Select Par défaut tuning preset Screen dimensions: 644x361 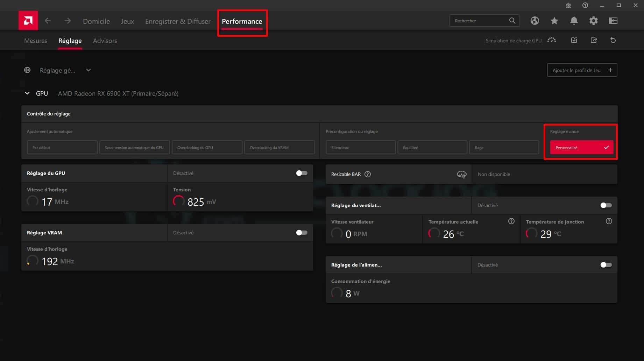coord(62,147)
